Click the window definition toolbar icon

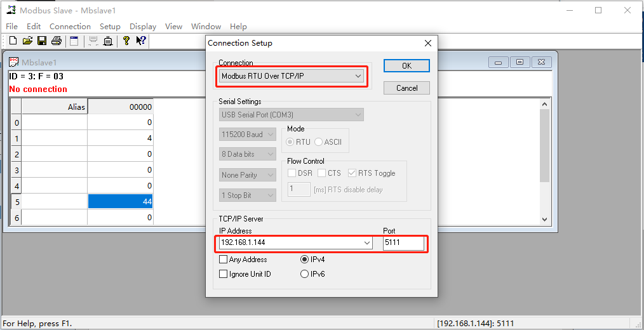point(74,41)
